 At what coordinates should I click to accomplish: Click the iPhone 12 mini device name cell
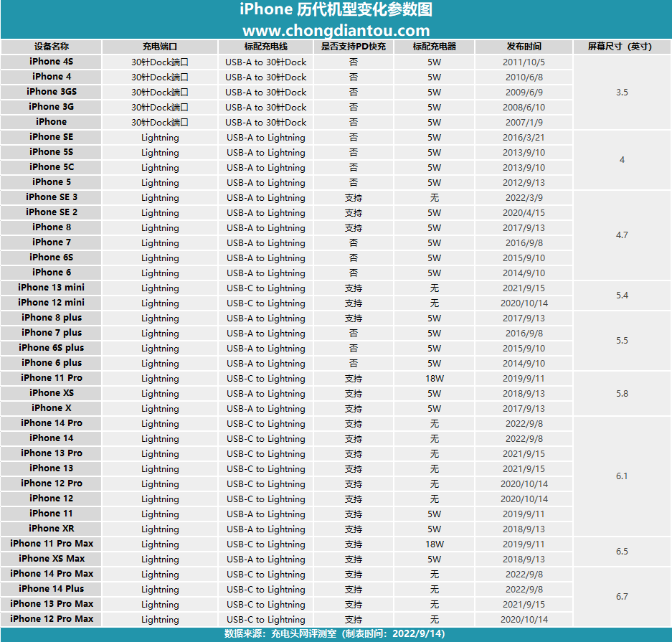pos(51,303)
